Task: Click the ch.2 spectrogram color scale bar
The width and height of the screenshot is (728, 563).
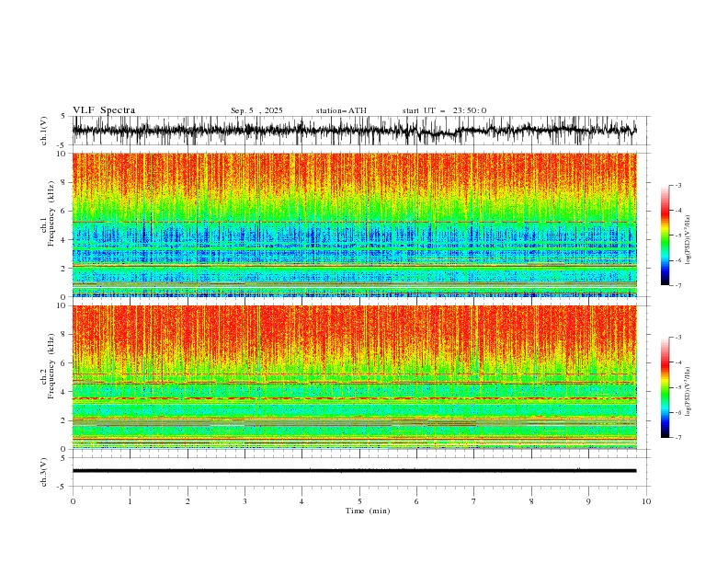Action: [x=665, y=387]
